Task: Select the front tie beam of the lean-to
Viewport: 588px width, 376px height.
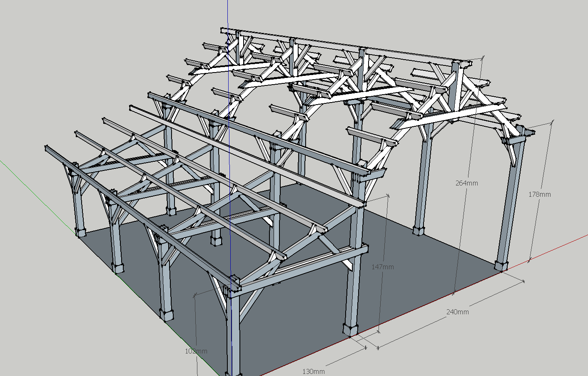Action: click(300, 267)
